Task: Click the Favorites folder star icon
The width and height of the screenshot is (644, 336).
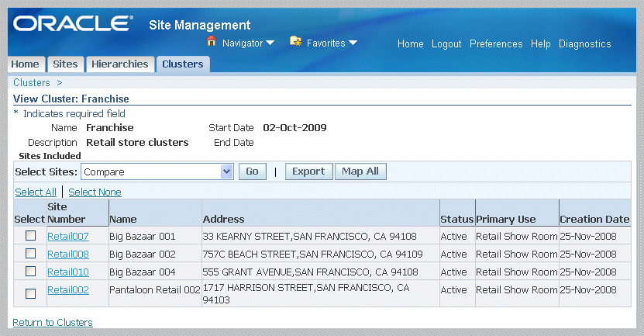Action: pyautogui.click(x=296, y=41)
